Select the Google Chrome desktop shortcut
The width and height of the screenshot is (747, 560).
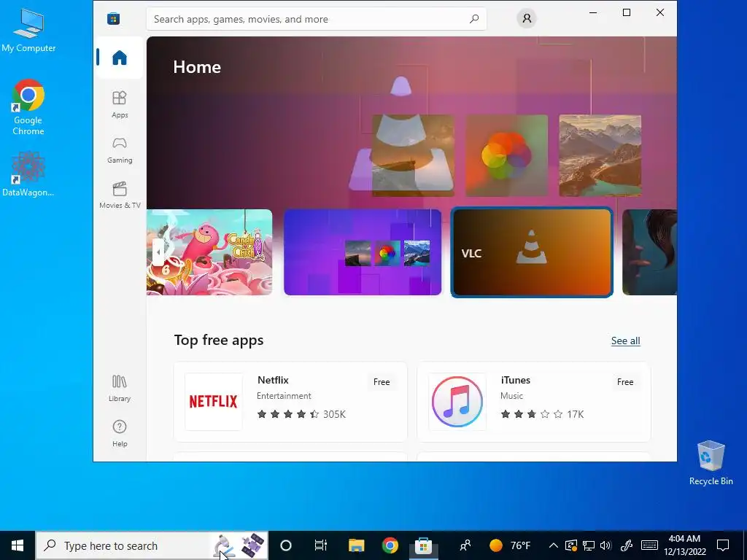click(x=28, y=108)
